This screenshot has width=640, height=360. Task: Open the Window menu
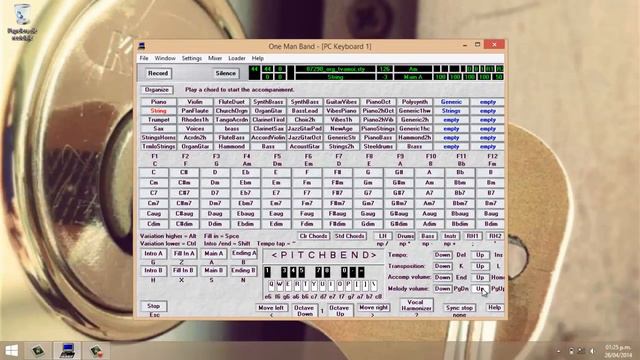point(165,58)
